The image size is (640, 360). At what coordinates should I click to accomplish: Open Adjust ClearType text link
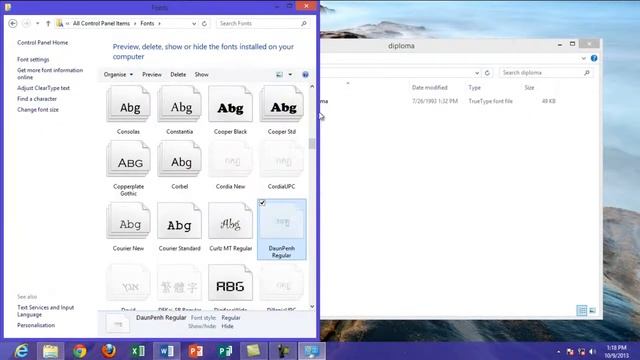click(43, 88)
